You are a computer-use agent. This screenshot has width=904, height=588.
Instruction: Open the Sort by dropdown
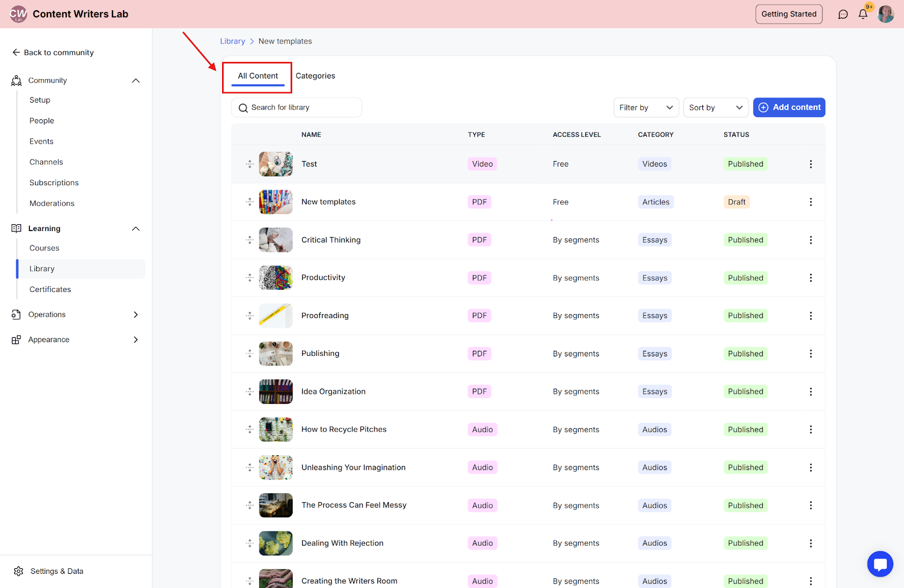[x=716, y=108]
